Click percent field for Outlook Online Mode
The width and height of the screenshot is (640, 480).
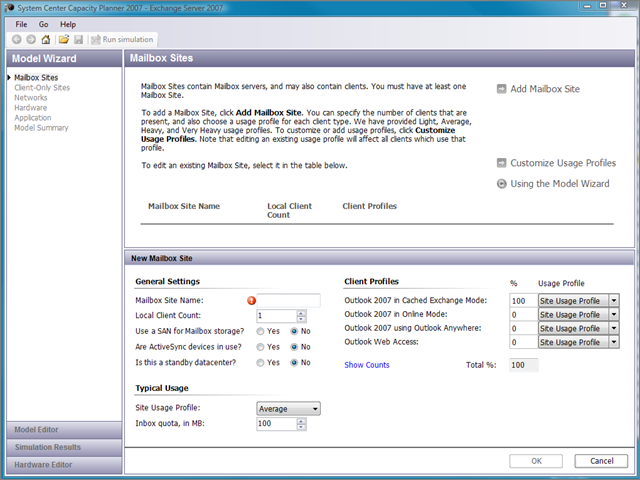[524, 315]
